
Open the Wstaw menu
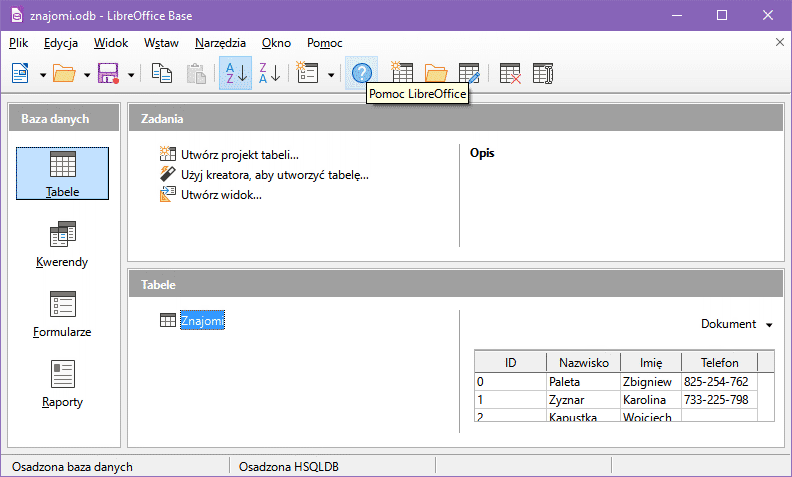(x=161, y=43)
